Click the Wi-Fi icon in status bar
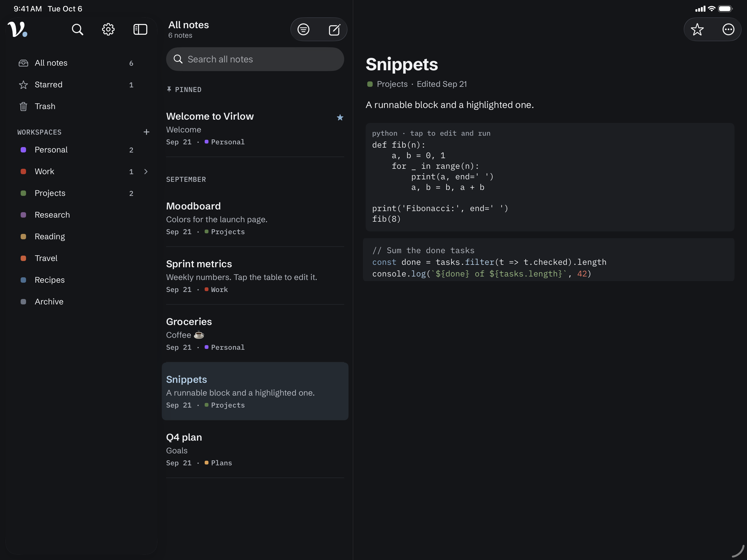This screenshot has width=747, height=560. click(x=711, y=9)
